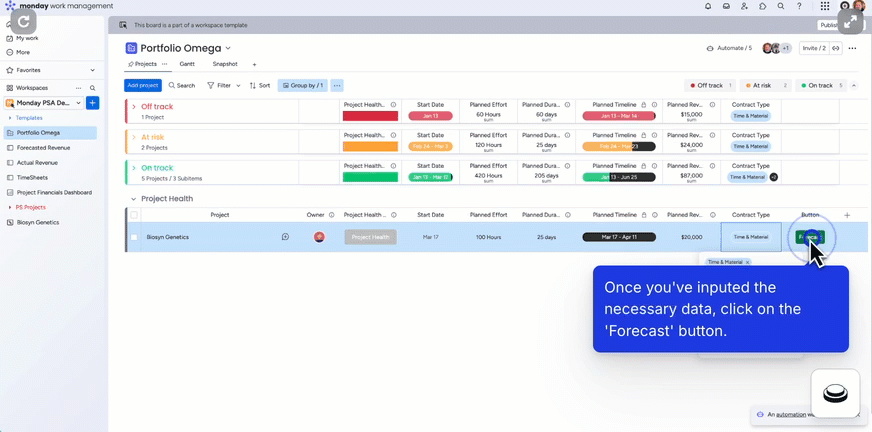Click the search magnifier in top bar
The width and height of the screenshot is (872, 432).
point(781,6)
